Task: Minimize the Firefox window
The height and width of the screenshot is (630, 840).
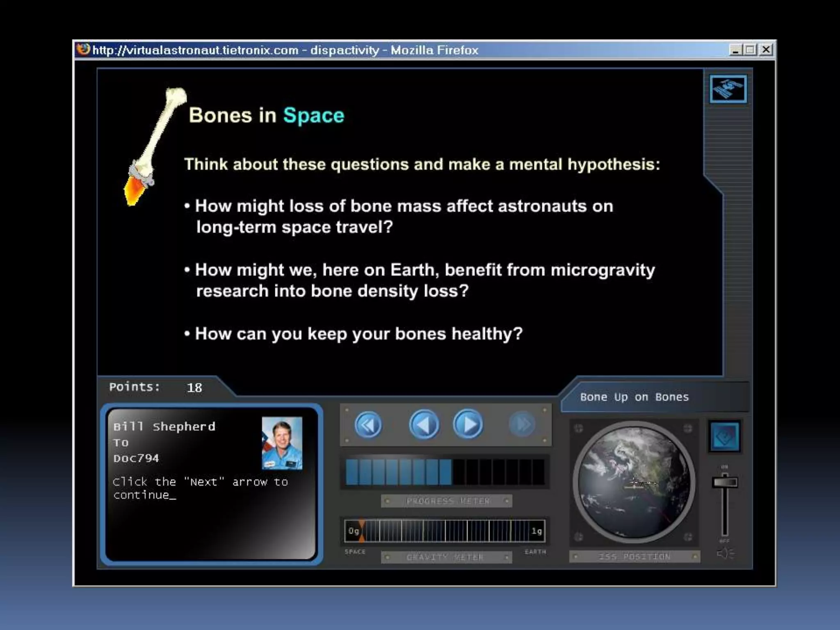Action: tap(735, 50)
